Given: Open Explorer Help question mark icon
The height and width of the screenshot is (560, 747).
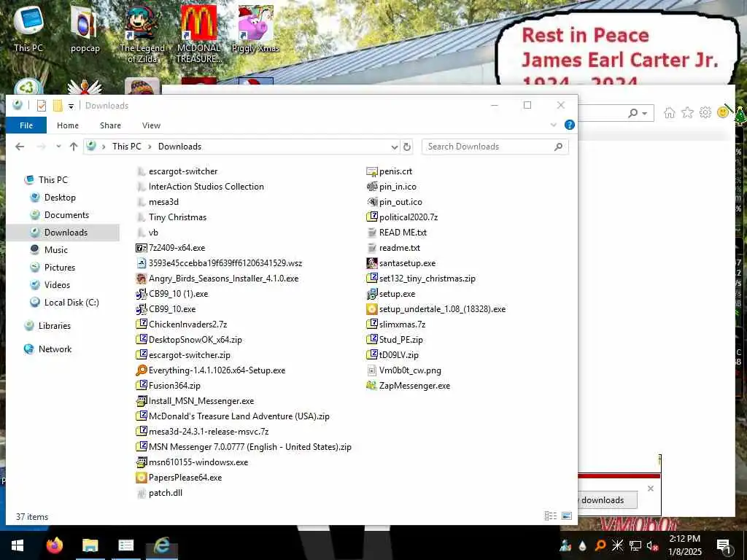Looking at the screenshot, I should (x=569, y=125).
